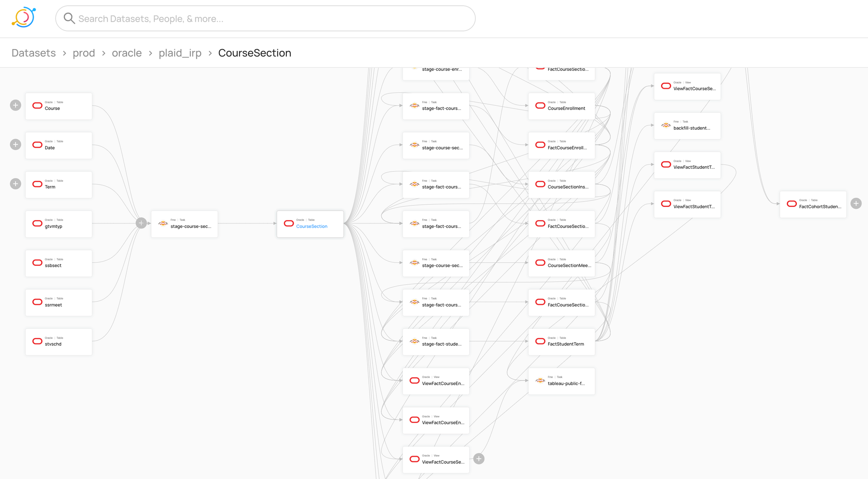This screenshot has height=479, width=868.
Task: Expand upstream lineage of Term node
Action: point(16,184)
